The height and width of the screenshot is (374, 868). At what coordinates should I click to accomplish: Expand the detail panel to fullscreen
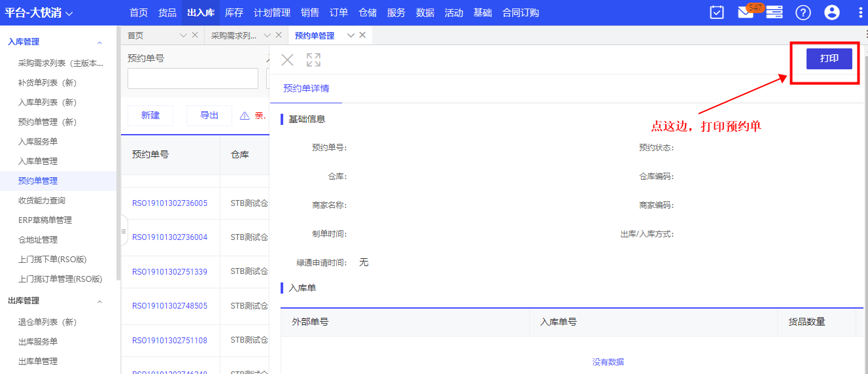click(313, 60)
